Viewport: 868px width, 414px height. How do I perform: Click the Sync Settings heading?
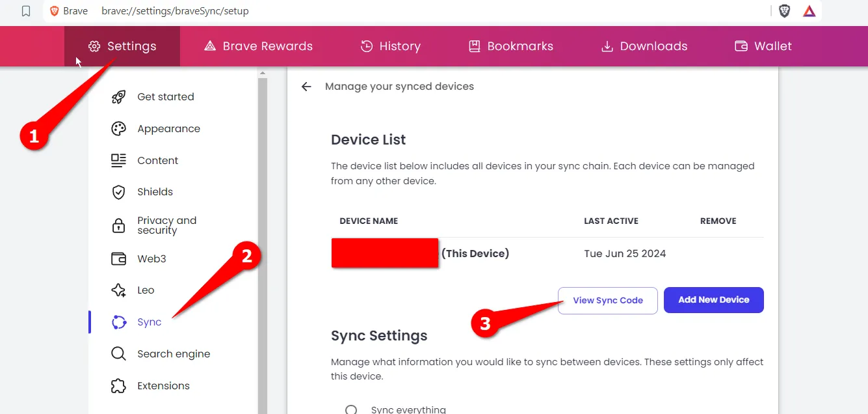click(x=379, y=337)
